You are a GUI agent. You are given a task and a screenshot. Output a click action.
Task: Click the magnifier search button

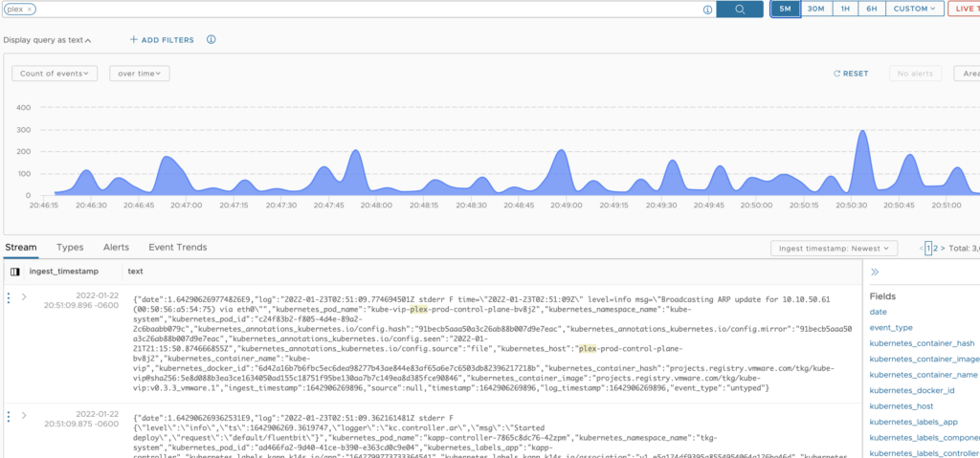coord(742,10)
